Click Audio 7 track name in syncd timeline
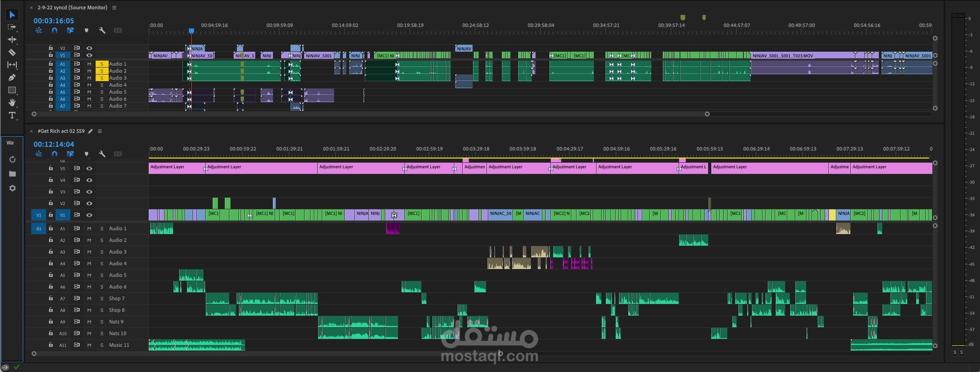Viewport: 980px width, 372px height. (118, 106)
